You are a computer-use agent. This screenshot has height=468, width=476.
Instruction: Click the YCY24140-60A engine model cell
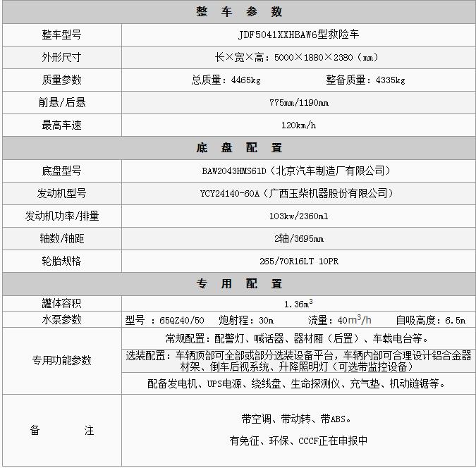point(298,193)
